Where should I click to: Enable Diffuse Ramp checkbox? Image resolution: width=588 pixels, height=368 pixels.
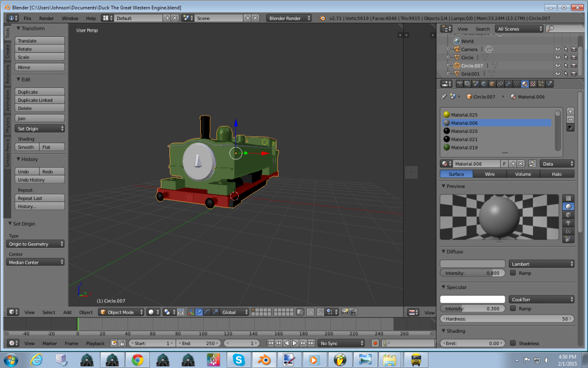coord(513,273)
